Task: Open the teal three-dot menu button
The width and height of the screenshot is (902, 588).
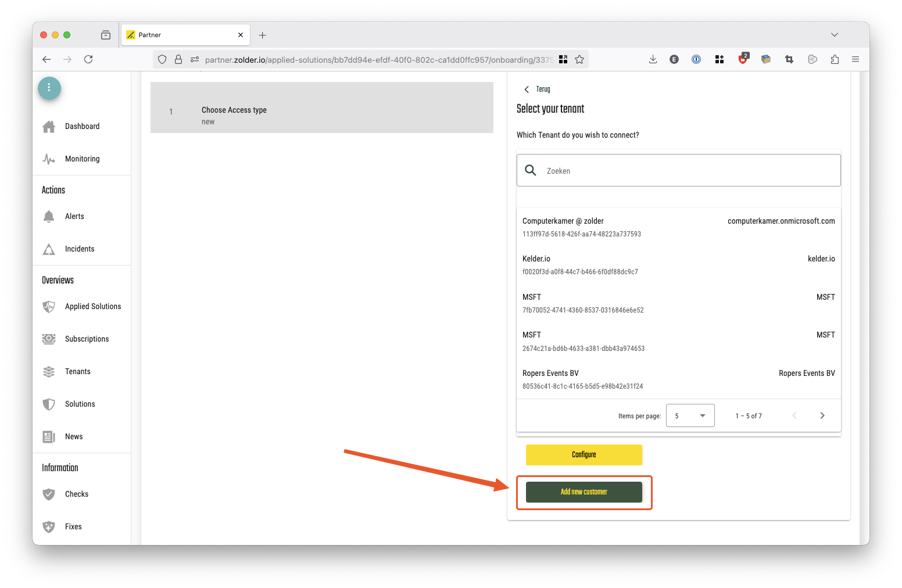Action: point(49,88)
